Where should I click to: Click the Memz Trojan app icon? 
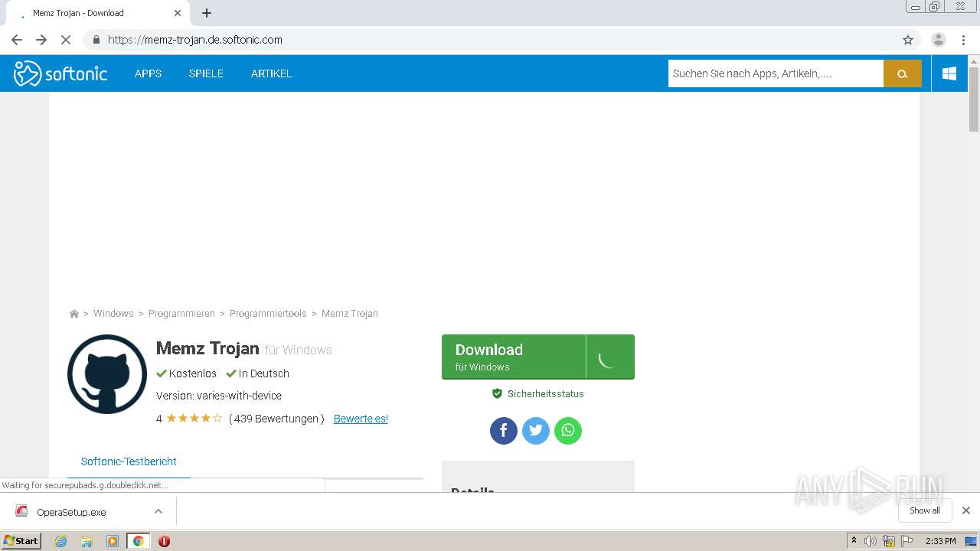click(x=107, y=374)
